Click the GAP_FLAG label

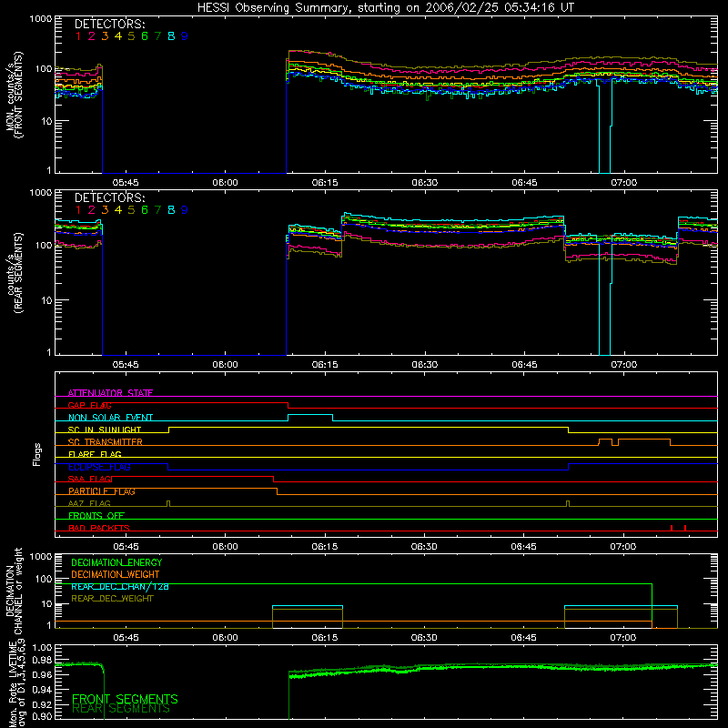click(x=89, y=405)
